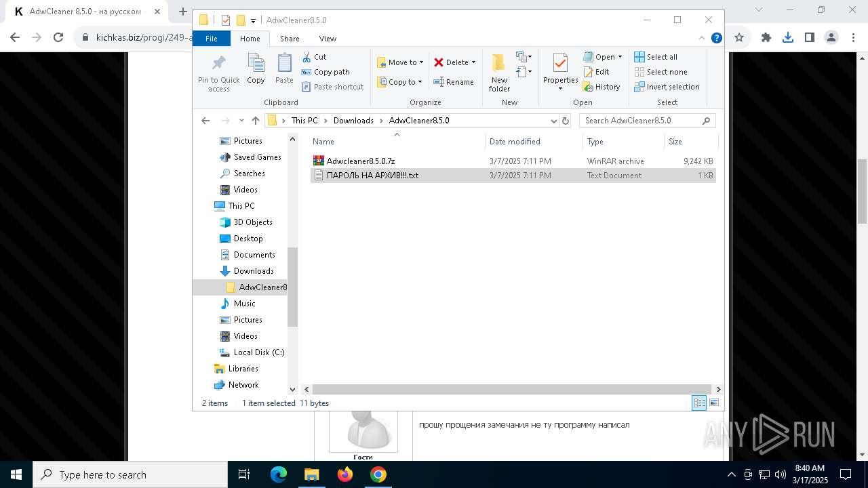Expand the Delete options arrow
868x488 pixels.
coord(473,62)
